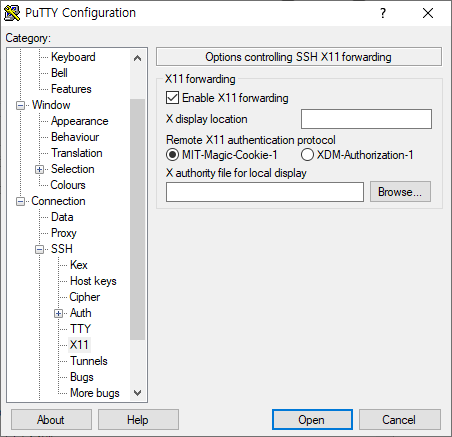Select XDM-Authorization-1 protocol
The height and width of the screenshot is (437, 452).
[307, 155]
